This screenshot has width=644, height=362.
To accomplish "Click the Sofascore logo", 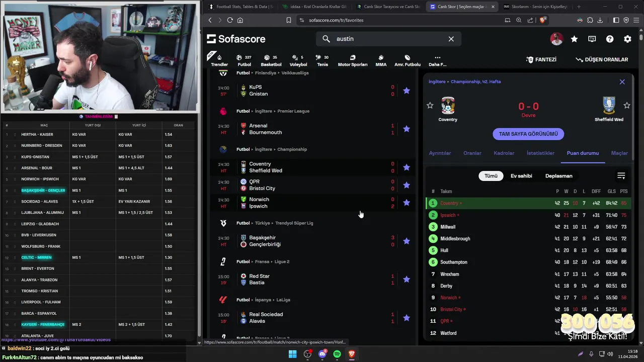I will [x=236, y=39].
